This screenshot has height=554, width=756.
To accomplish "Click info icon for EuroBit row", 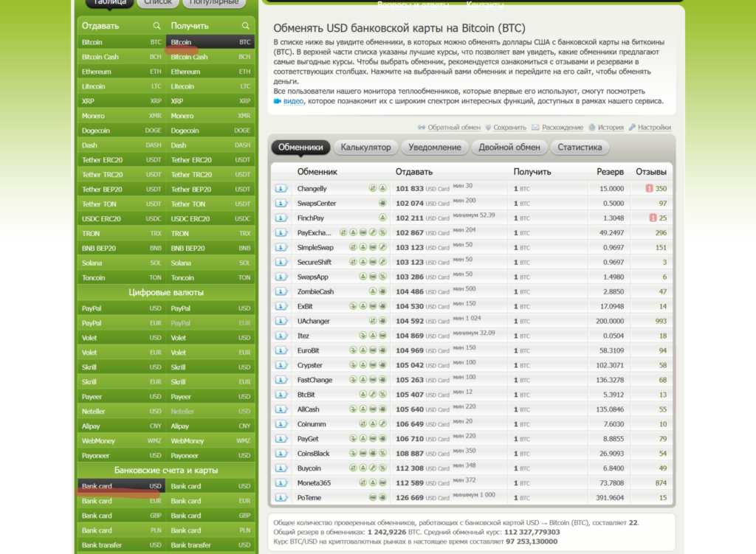I will pos(281,350).
